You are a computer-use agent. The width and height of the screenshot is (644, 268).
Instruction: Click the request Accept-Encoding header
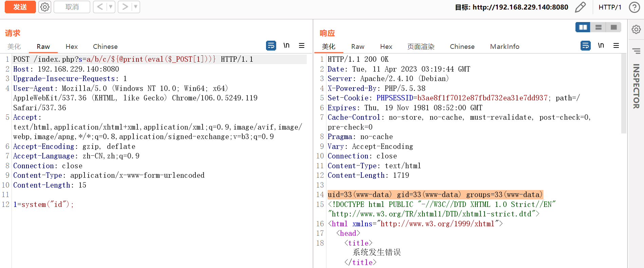(74, 146)
